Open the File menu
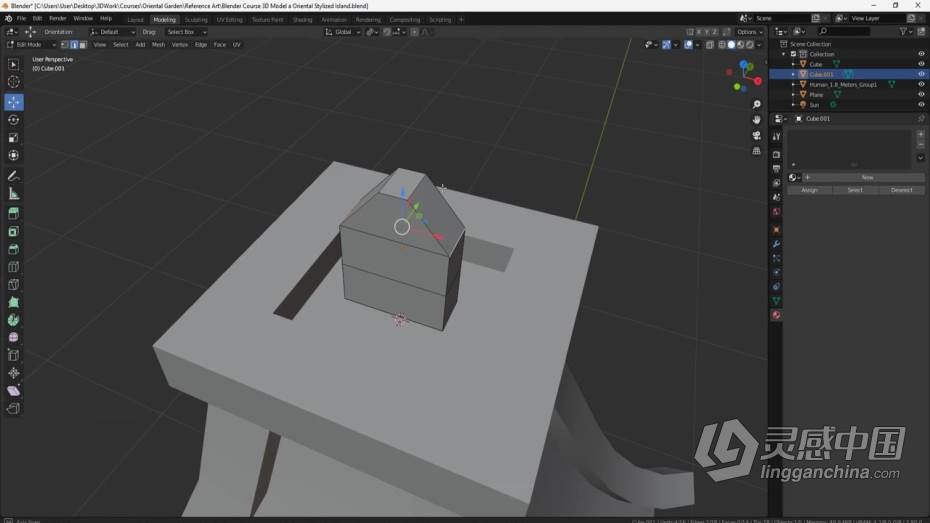Screen dimensions: 930x523 click(x=21, y=19)
